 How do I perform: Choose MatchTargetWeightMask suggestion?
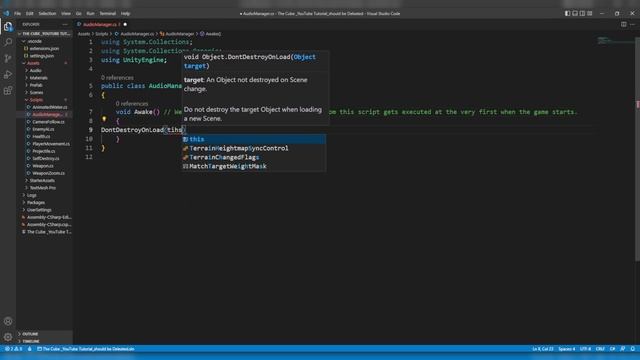click(x=253, y=166)
